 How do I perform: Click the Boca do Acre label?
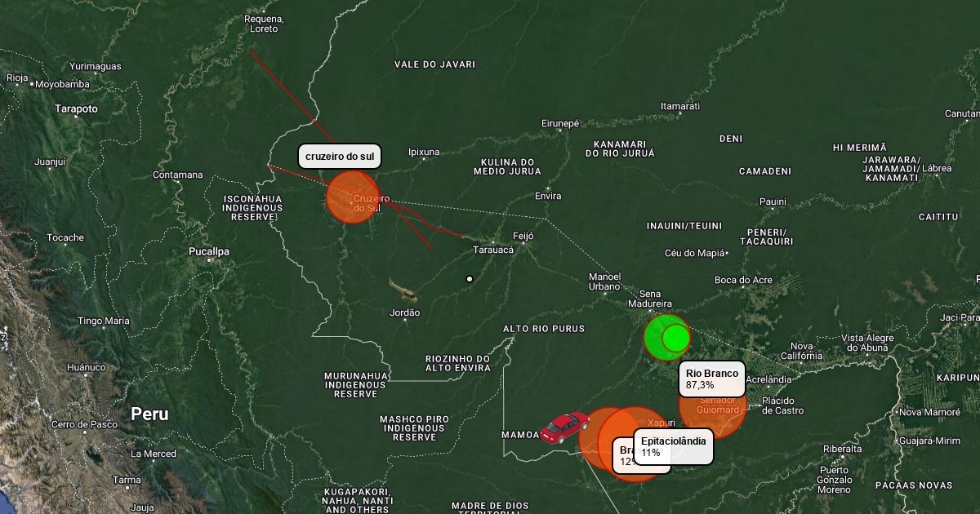coord(743,281)
